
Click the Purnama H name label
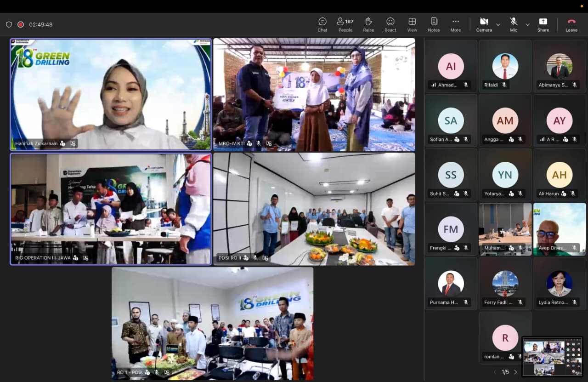(444, 302)
